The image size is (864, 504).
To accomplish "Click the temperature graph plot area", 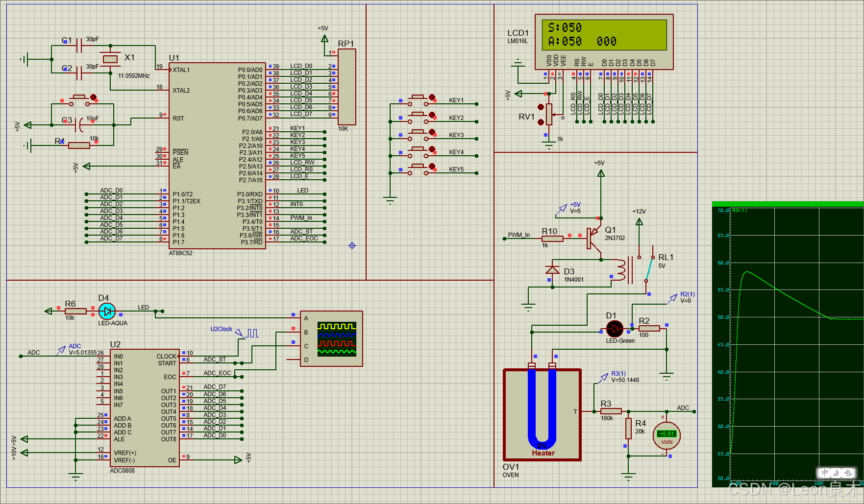I will click(x=797, y=344).
